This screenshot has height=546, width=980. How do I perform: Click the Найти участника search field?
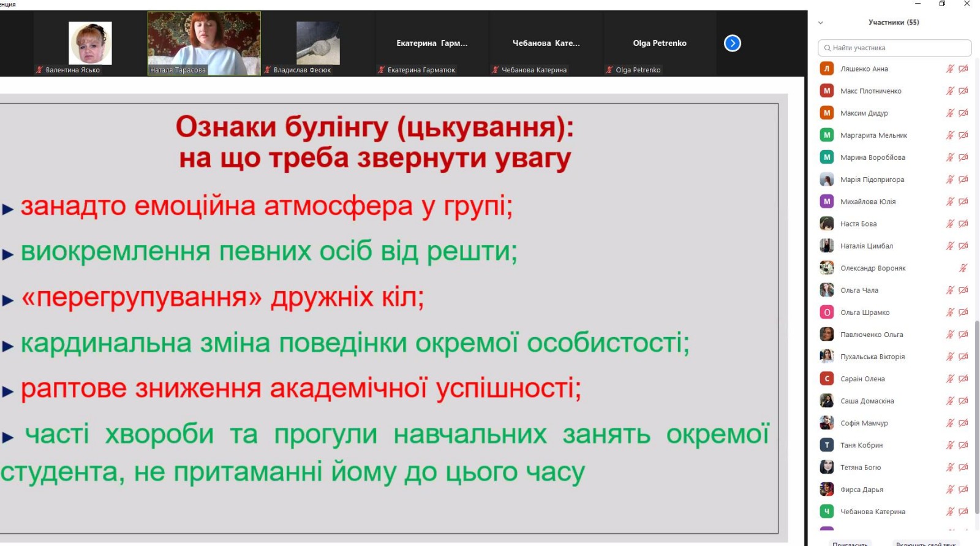coord(894,48)
